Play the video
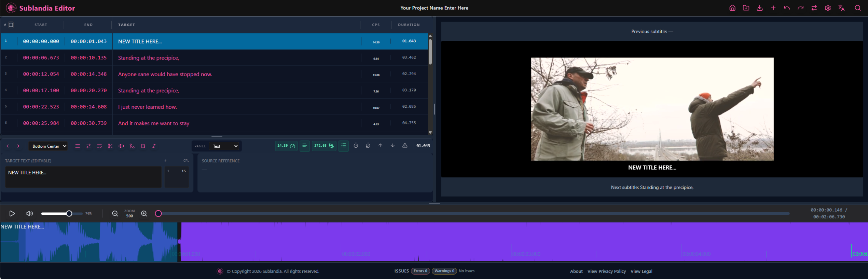The image size is (868, 279). [12, 213]
